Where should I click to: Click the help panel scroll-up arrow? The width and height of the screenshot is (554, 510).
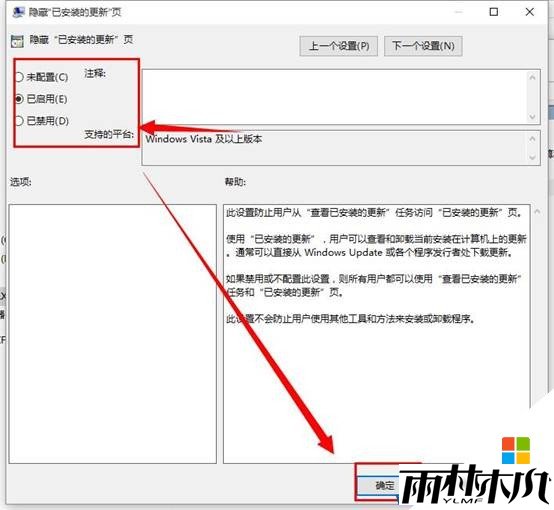coord(537,212)
